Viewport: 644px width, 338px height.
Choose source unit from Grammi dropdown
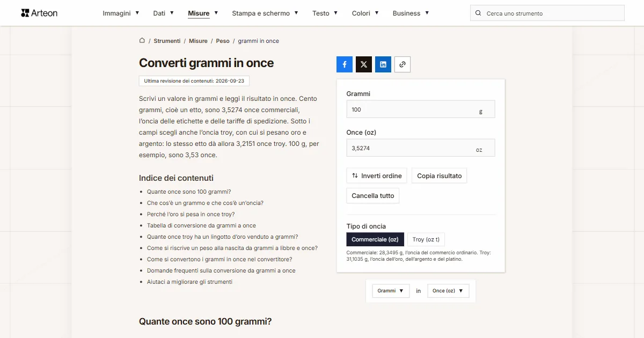(x=391, y=291)
